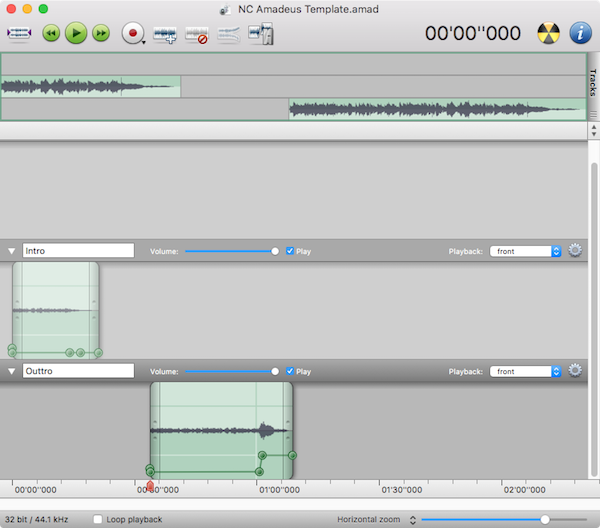This screenshot has width=600, height=528.
Task: Open the Intro track gear settings
Action: (575, 250)
